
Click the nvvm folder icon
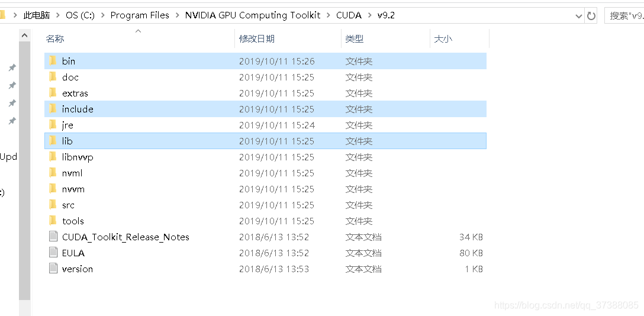point(53,189)
